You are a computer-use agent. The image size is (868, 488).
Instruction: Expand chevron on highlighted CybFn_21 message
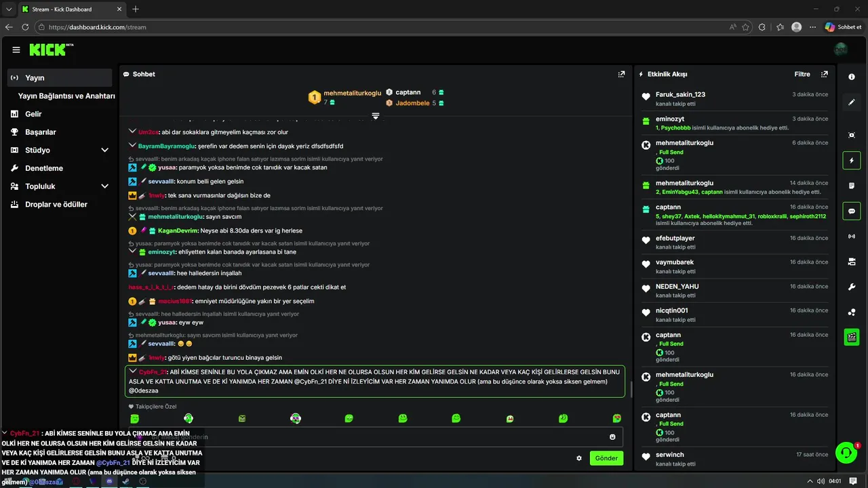pyautogui.click(x=132, y=372)
